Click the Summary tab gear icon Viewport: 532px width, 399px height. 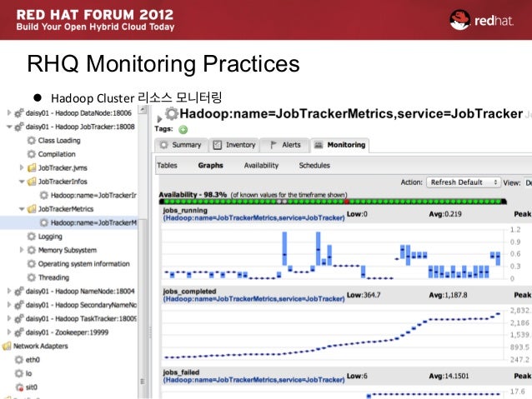[x=164, y=145]
